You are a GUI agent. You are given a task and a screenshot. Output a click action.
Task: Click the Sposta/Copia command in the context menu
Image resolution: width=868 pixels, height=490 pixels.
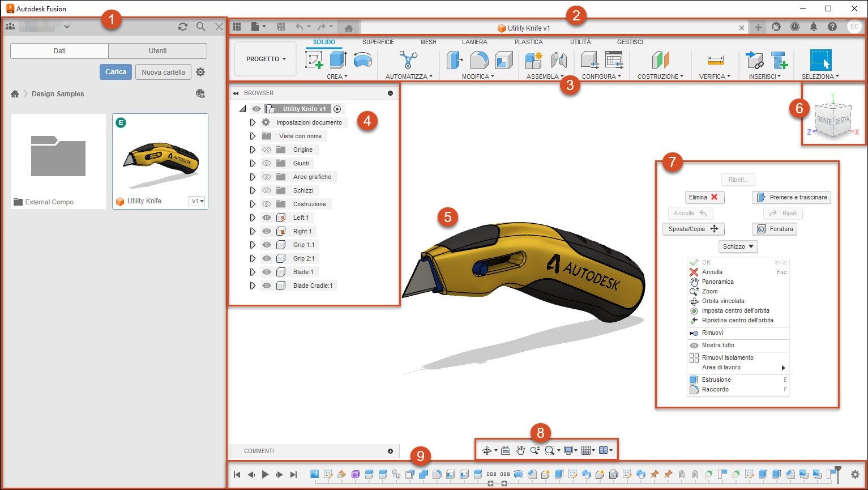tap(693, 229)
